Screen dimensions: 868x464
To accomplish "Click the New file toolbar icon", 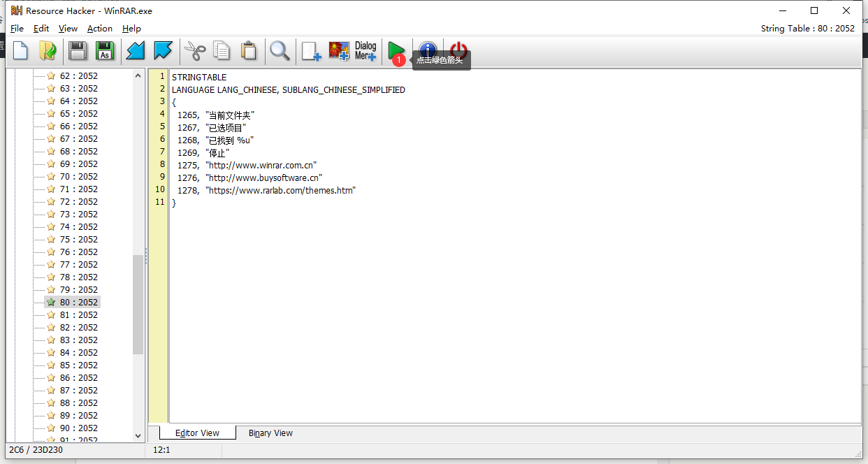I will (21, 51).
